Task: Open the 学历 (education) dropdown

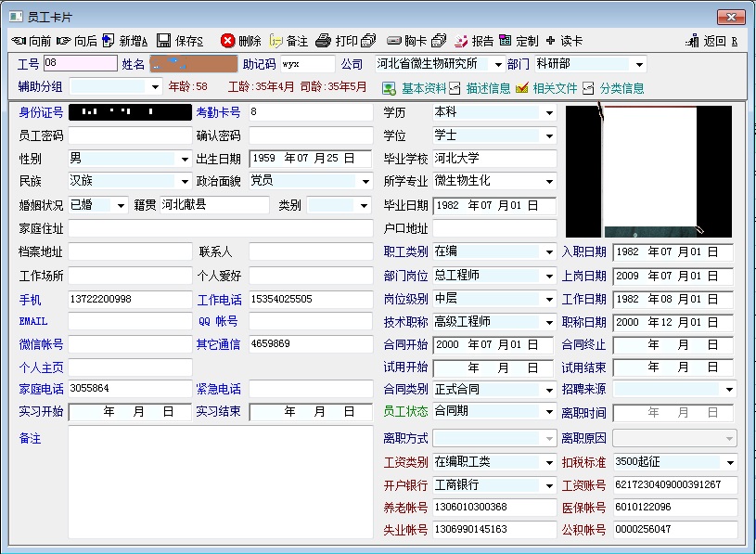Action: pos(549,113)
